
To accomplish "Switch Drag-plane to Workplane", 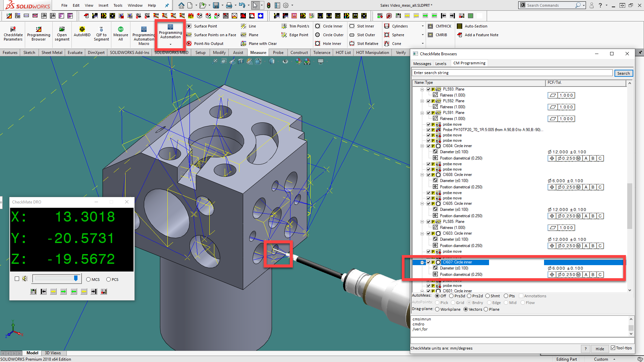I will (x=437, y=309).
